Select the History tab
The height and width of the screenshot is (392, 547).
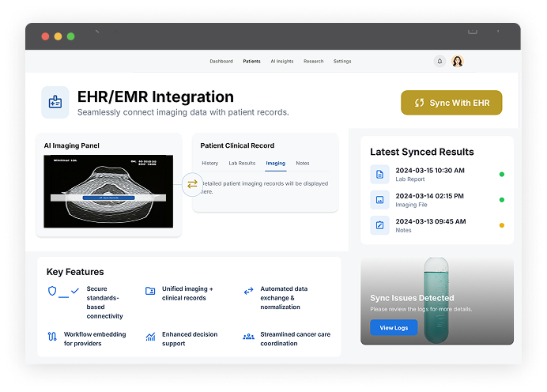[209, 163]
